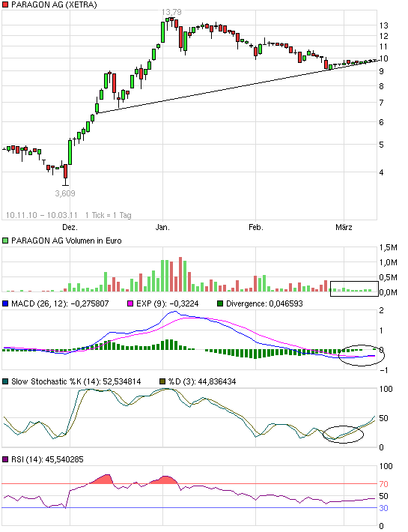This screenshot has height=532, width=408.
Task: Click the blue MACD legend square
Action: tap(5, 303)
